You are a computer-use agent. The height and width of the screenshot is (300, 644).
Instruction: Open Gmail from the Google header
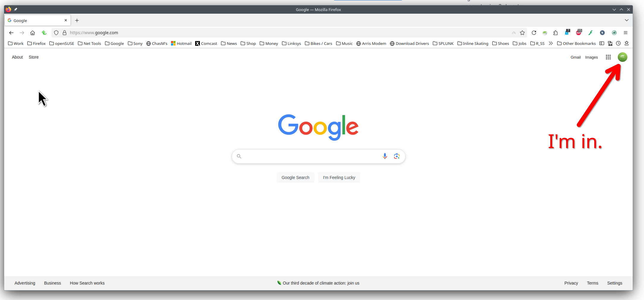click(576, 57)
